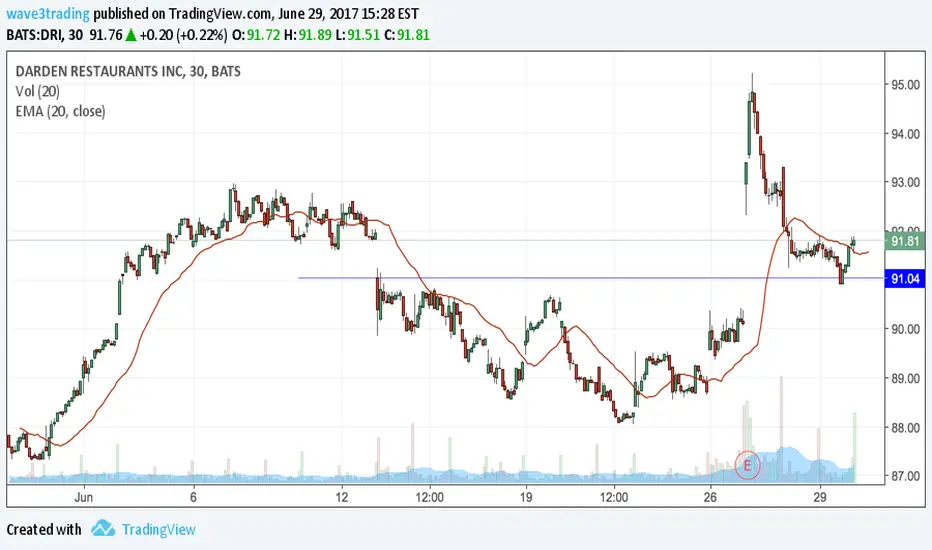Click the 26 date label on time axis

click(710, 497)
